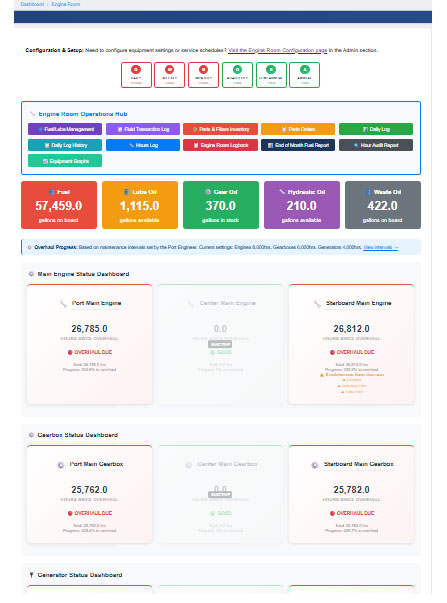The image size is (447, 603).
Task: Click the Fuel card icon
Action: pos(52,192)
